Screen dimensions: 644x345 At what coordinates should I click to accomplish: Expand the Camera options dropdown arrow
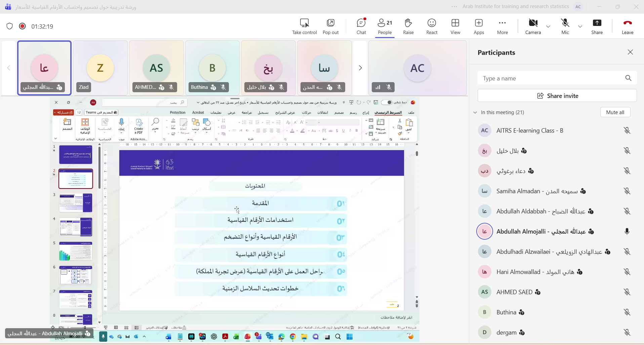click(x=548, y=26)
